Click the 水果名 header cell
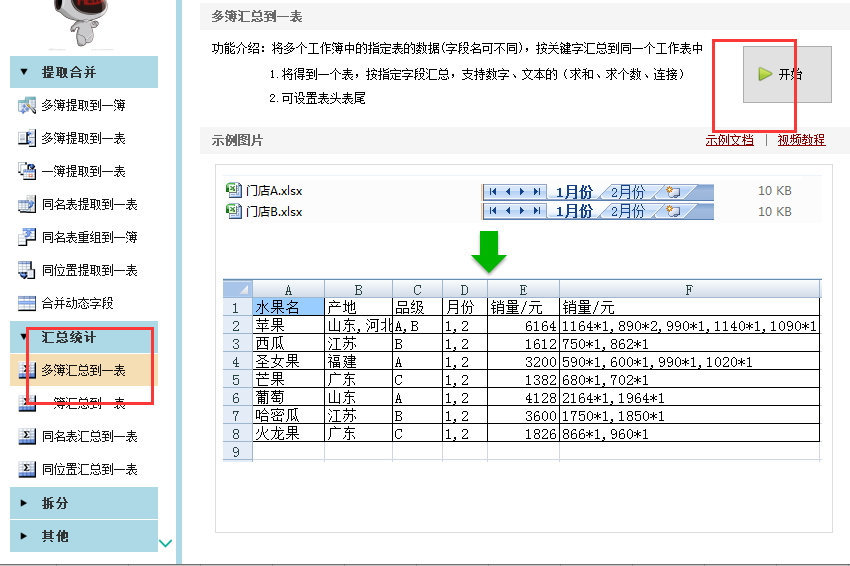Viewport: 850px width, 566px height. (288, 307)
